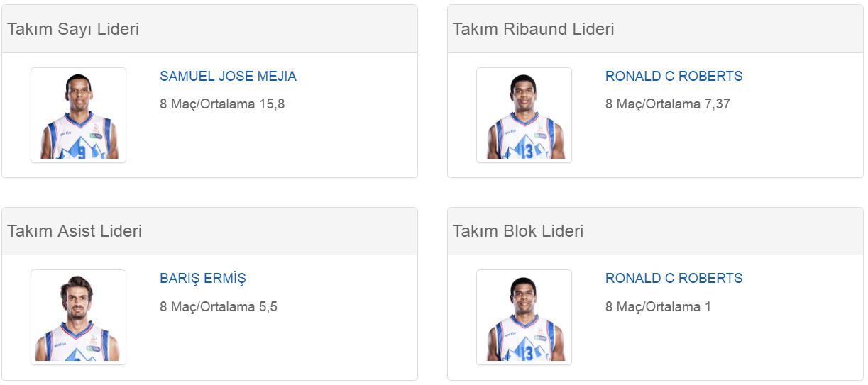
Task: Select the Takım Sayı Lideri header
Action: [73, 29]
